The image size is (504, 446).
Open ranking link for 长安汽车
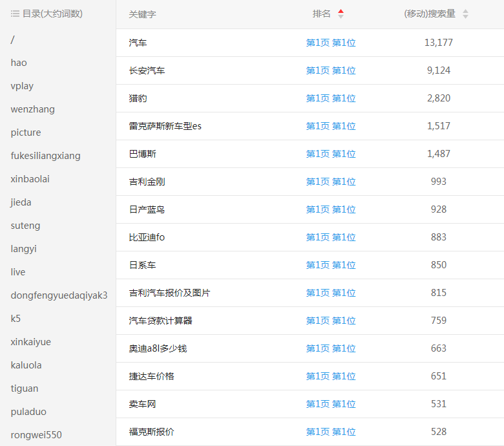(x=331, y=70)
